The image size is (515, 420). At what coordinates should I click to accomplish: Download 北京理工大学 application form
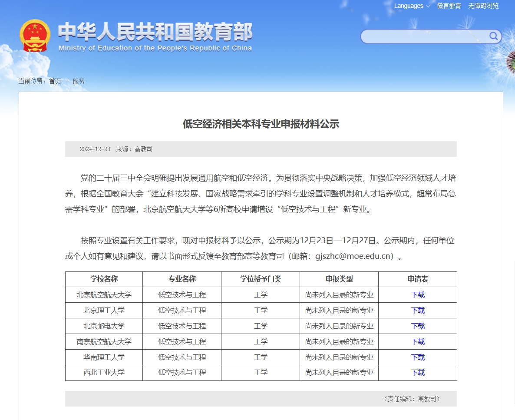pyautogui.click(x=418, y=311)
